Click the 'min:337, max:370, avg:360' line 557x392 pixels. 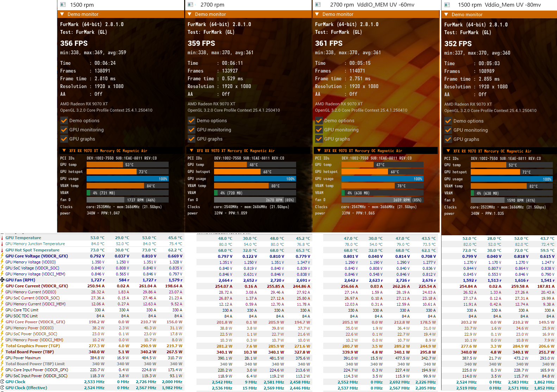pyautogui.click(x=477, y=53)
